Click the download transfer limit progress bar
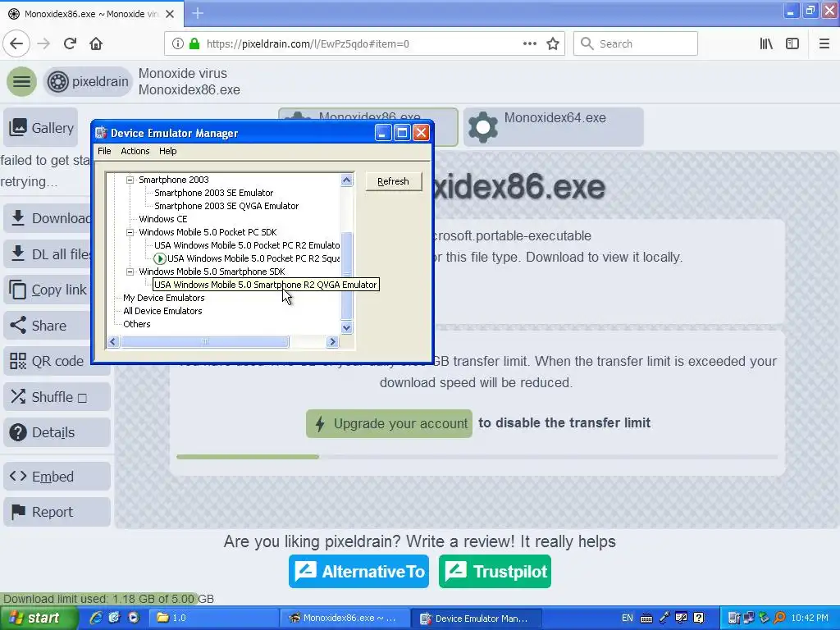The width and height of the screenshot is (840, 630). click(x=477, y=457)
